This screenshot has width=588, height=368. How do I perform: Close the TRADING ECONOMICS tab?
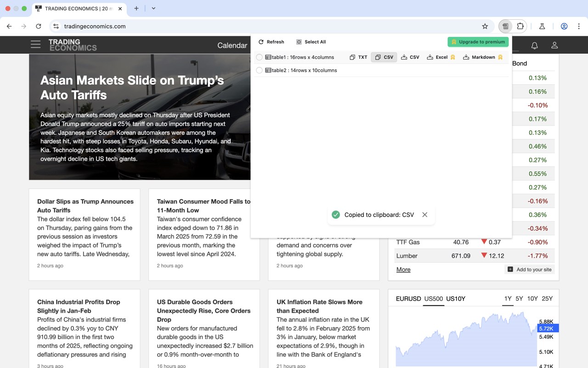(120, 9)
